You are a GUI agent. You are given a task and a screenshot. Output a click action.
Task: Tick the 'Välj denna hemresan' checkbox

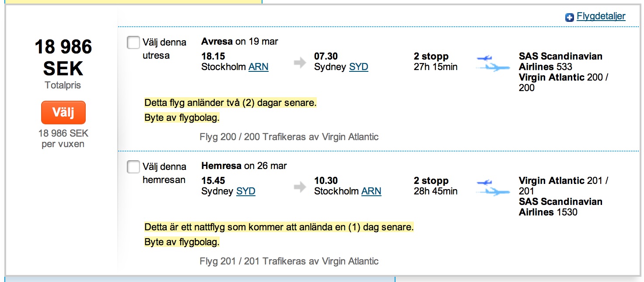[x=133, y=167]
